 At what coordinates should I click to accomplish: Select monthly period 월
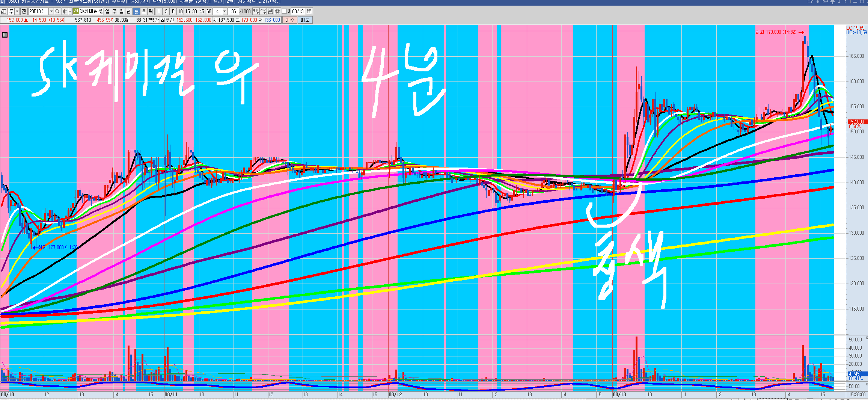[121, 11]
